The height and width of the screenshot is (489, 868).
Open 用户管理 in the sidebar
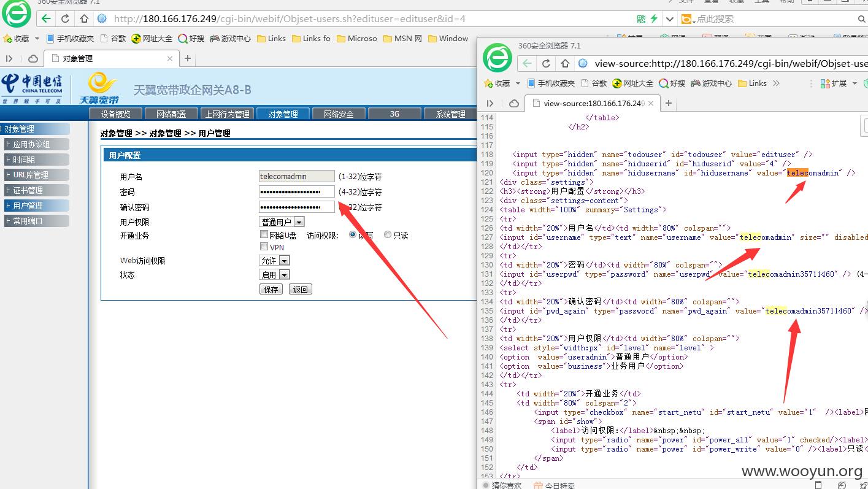(x=37, y=206)
